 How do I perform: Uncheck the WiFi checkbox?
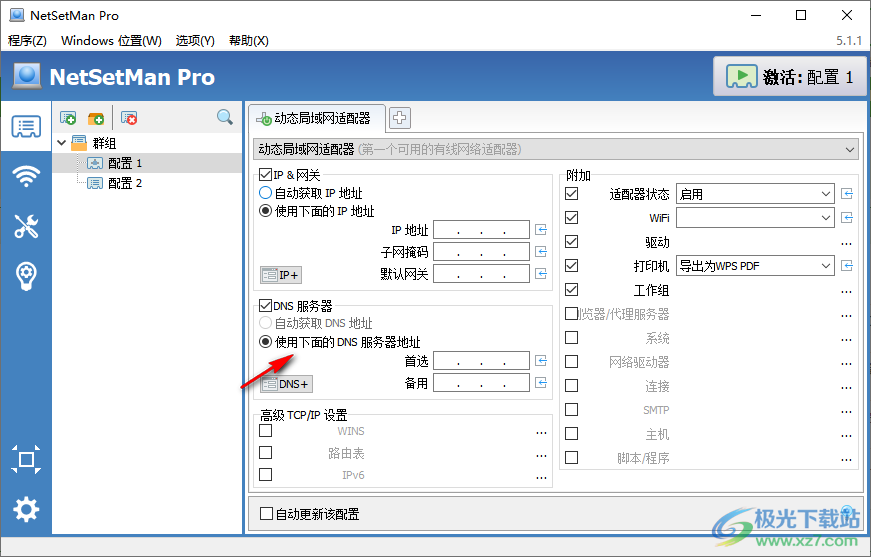pos(572,217)
